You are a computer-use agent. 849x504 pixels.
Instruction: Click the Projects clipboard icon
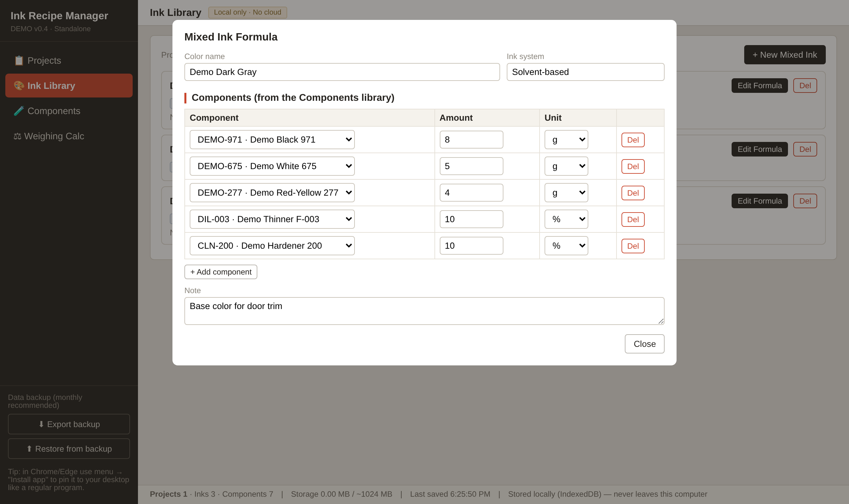[19, 60]
